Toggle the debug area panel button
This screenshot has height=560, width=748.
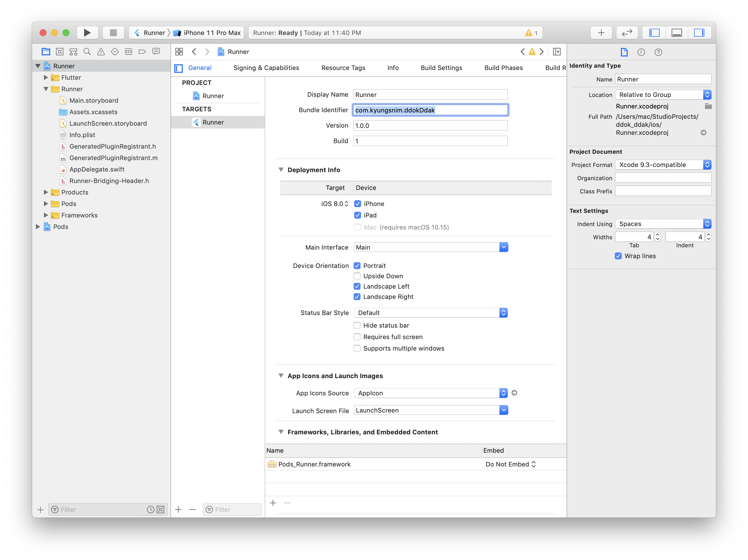click(x=676, y=33)
